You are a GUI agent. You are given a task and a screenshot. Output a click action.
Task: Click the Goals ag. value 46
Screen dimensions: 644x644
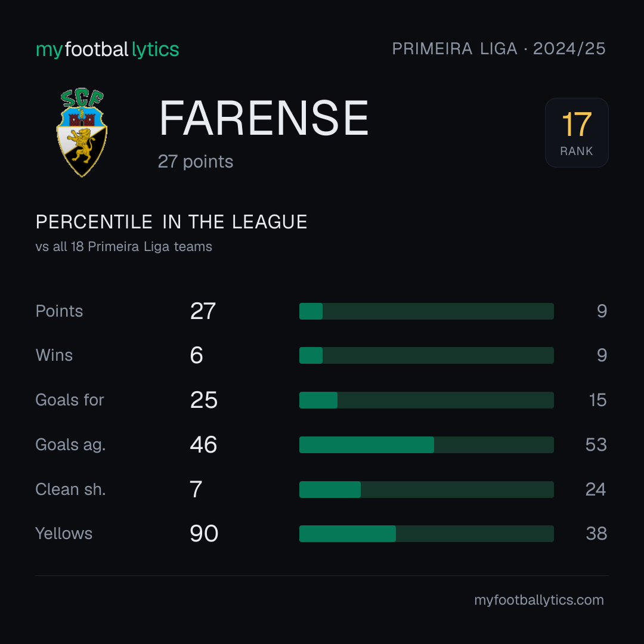203,445
